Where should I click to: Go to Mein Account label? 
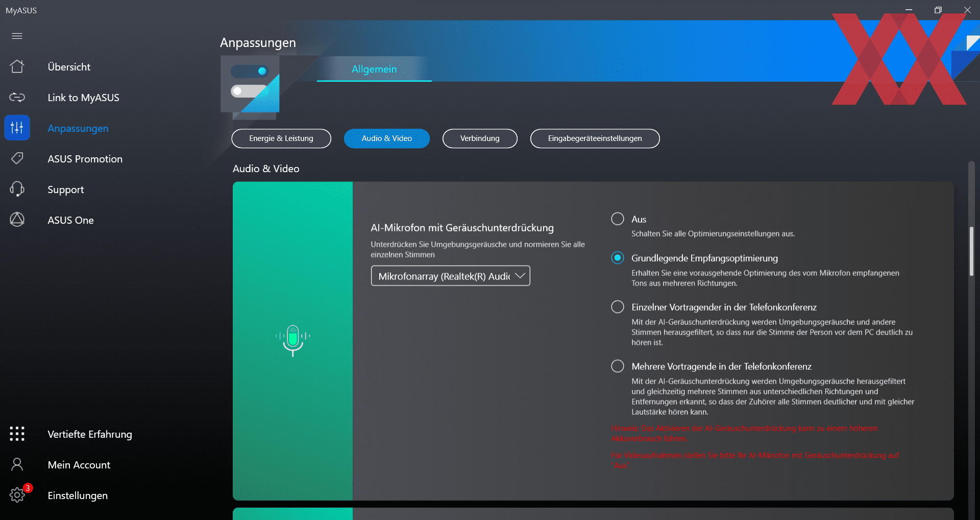[79, 465]
